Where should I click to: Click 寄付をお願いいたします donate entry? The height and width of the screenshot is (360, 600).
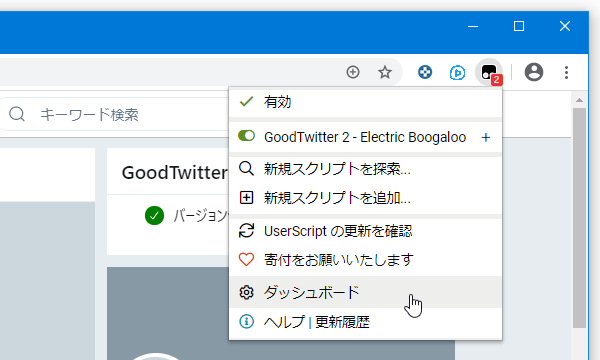(365, 260)
